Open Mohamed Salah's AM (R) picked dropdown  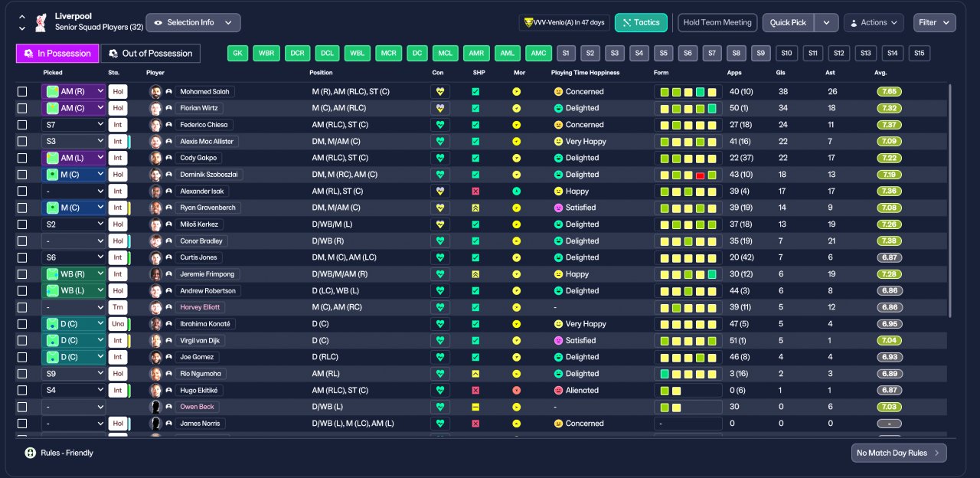click(73, 91)
